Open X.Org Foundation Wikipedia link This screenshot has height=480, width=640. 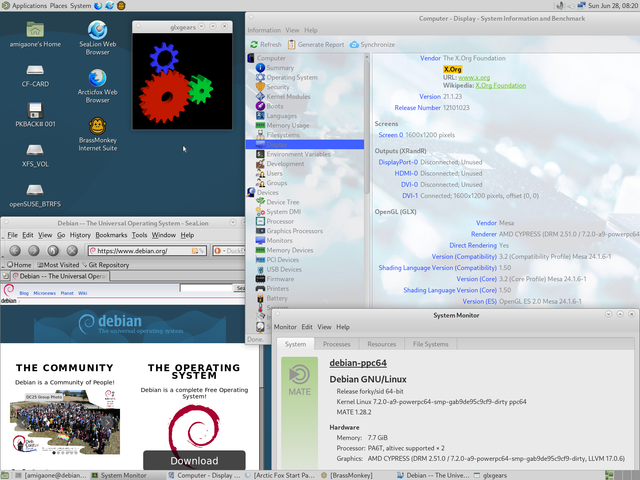500,86
